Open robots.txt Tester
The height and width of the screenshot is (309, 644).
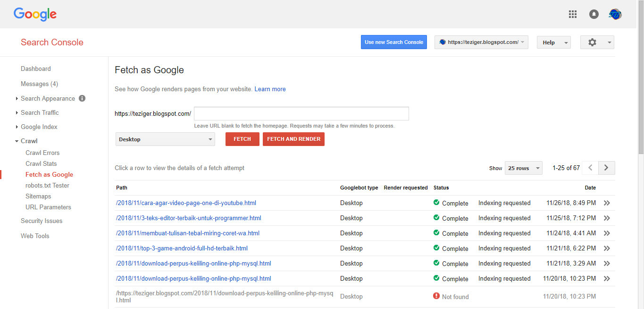[47, 186]
